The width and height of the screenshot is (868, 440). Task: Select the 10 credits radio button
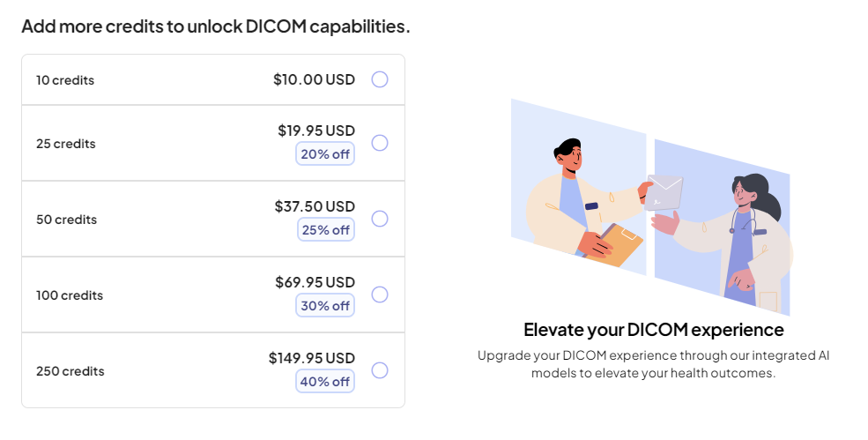[x=380, y=79]
